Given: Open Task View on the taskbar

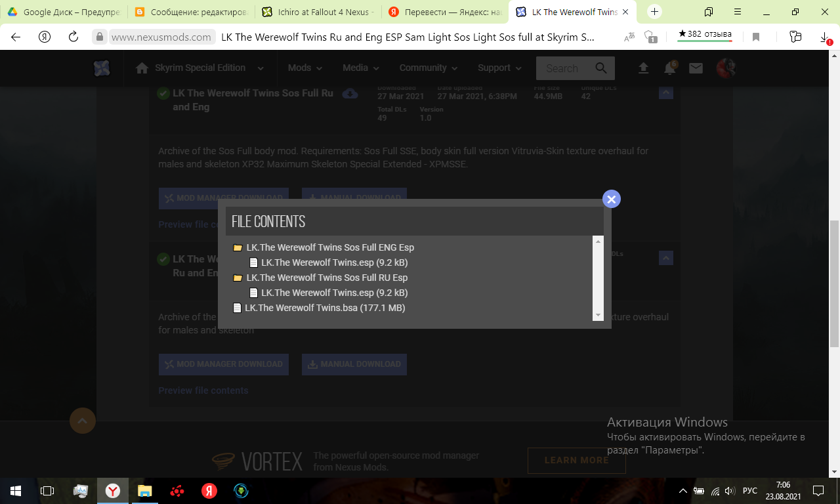Looking at the screenshot, I should [47, 490].
